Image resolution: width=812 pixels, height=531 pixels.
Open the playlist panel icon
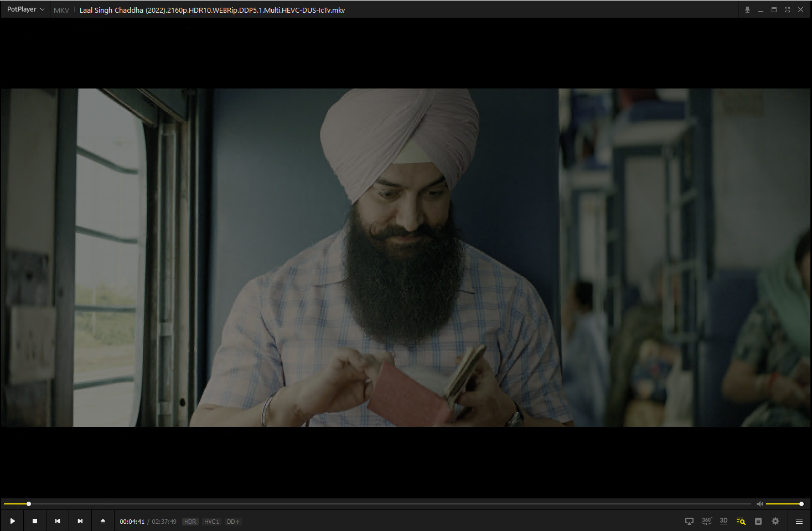[758, 521]
